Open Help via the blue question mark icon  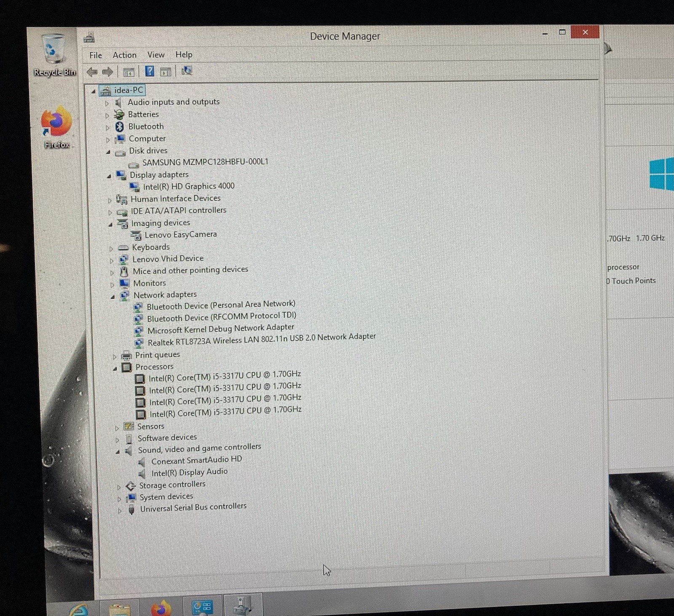point(150,71)
